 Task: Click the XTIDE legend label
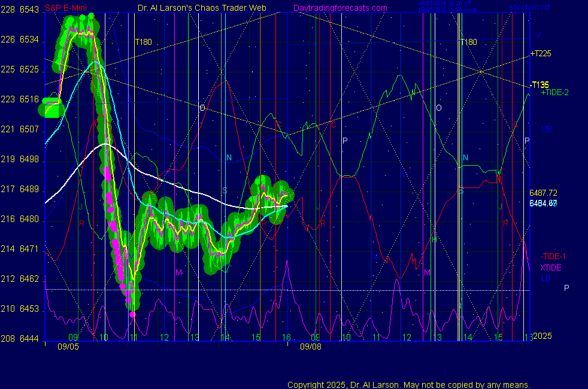tap(551, 268)
